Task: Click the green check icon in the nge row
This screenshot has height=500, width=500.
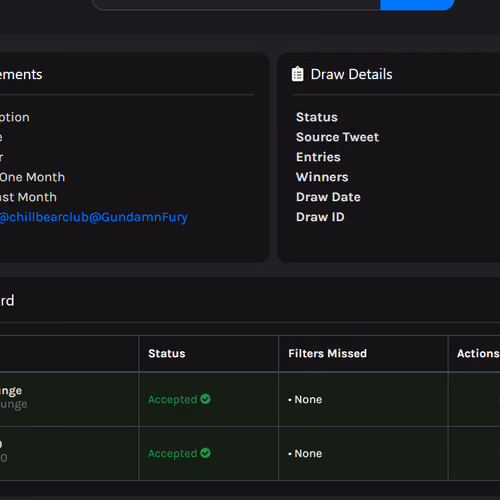Action: 205,399
